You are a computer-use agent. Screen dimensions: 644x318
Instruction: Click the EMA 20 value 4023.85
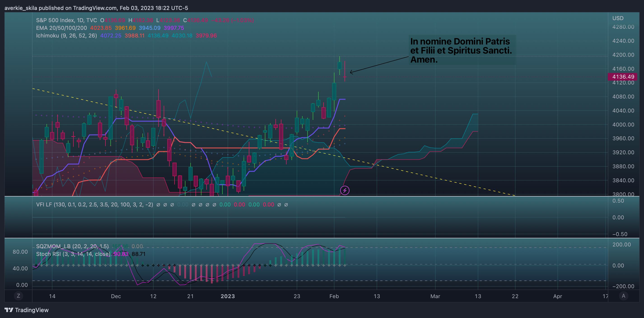[101, 28]
